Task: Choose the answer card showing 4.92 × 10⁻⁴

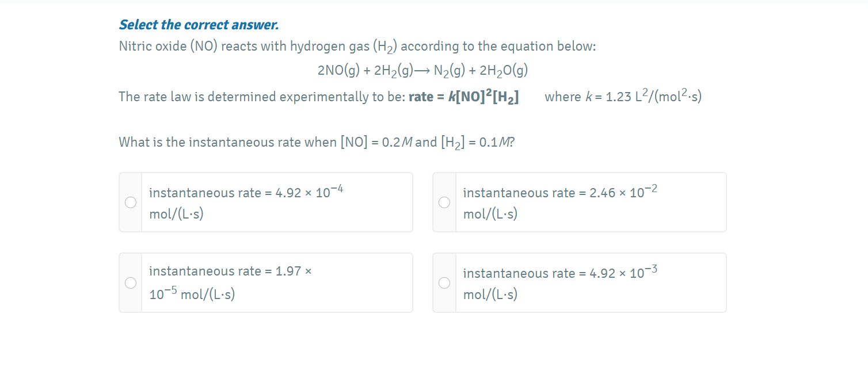Action: (265, 202)
